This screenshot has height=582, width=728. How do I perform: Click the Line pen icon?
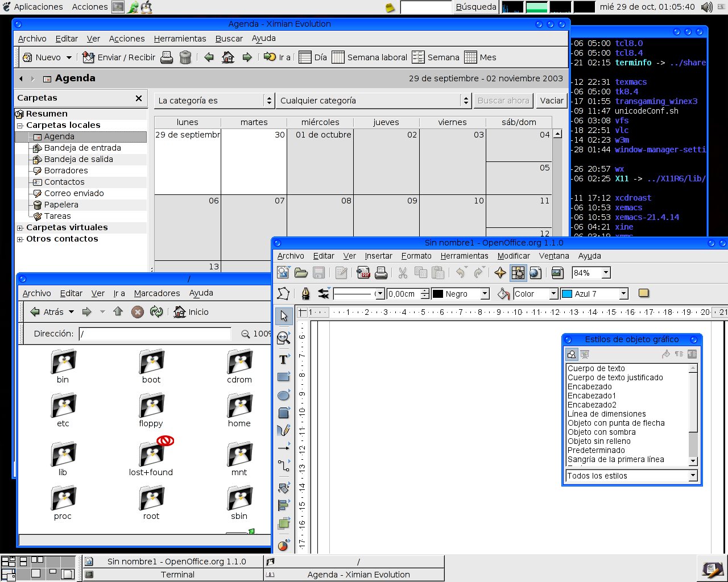coord(306,293)
